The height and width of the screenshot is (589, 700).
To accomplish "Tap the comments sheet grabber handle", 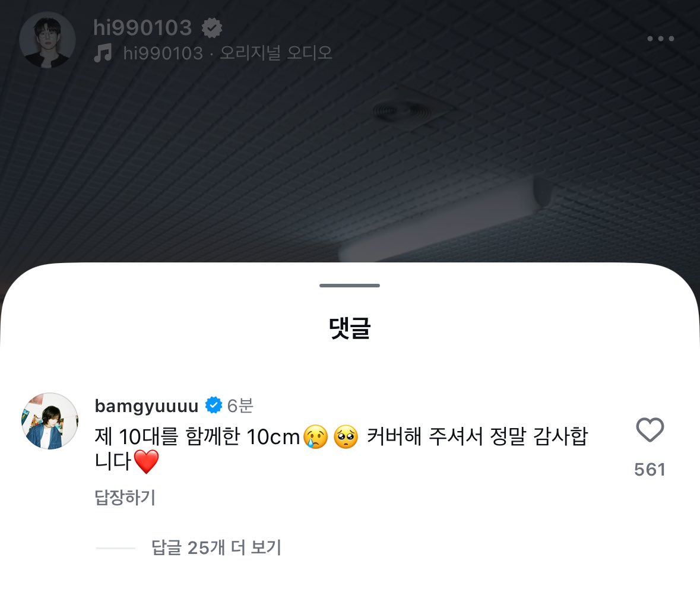I will (x=350, y=286).
